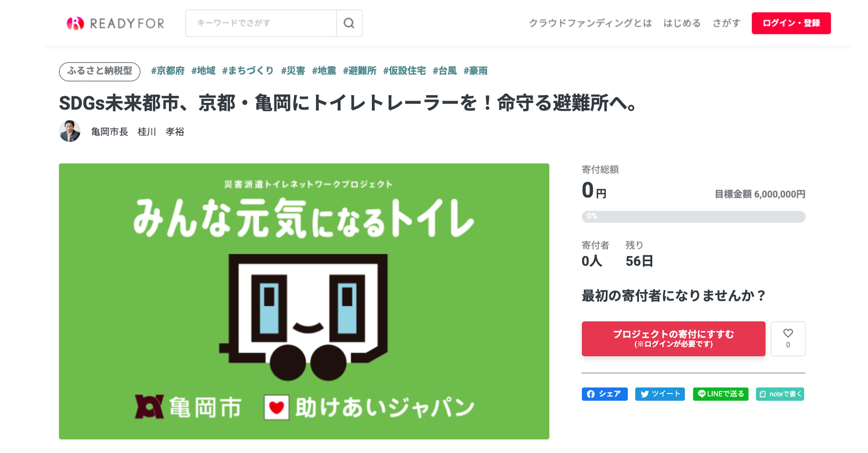Screen dimensions: 868x453
Task: Click the READYFOR logo
Action: [115, 23]
